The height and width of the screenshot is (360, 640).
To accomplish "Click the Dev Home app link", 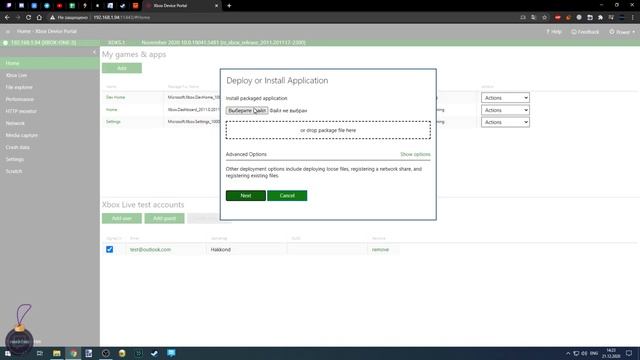I will (x=116, y=97).
